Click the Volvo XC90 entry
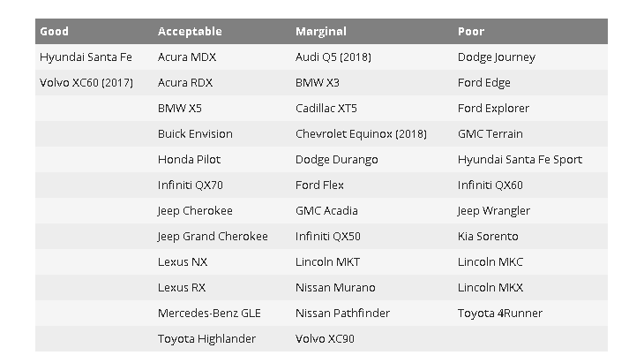 (325, 339)
